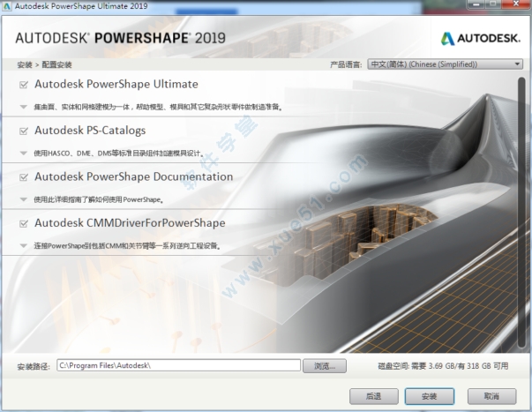The image size is (532, 412).
Task: Expand PS-Catalogs details arrow
Action: tap(24, 153)
